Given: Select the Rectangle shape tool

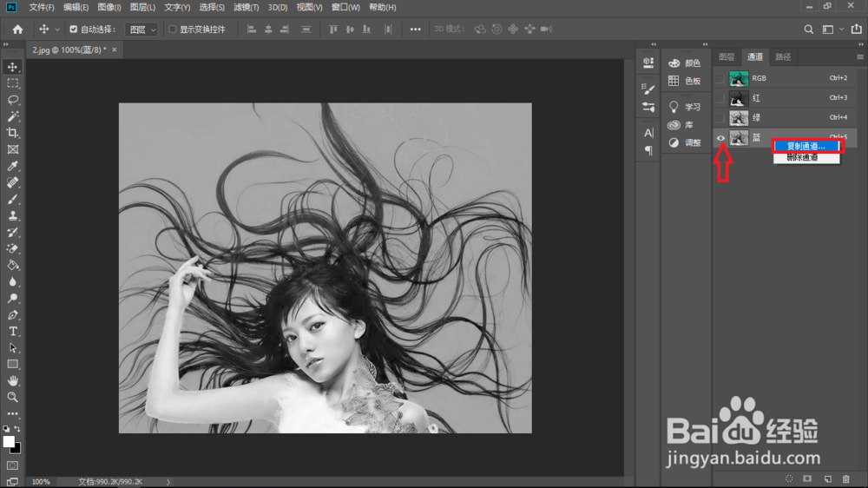Looking at the screenshot, I should [12, 365].
